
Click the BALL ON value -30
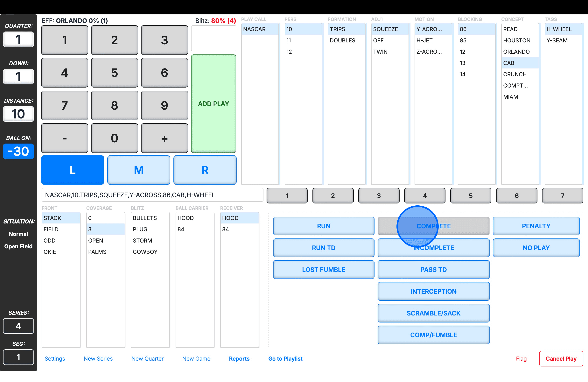tap(18, 151)
